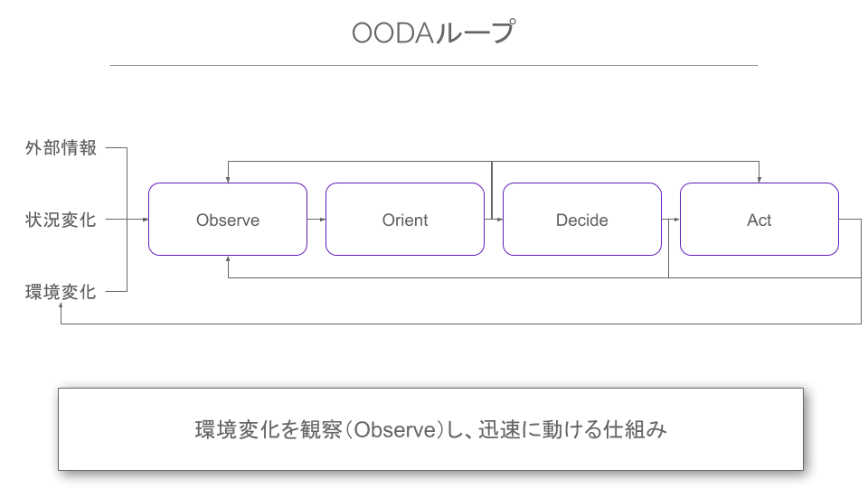Select the Decide box

(581, 219)
